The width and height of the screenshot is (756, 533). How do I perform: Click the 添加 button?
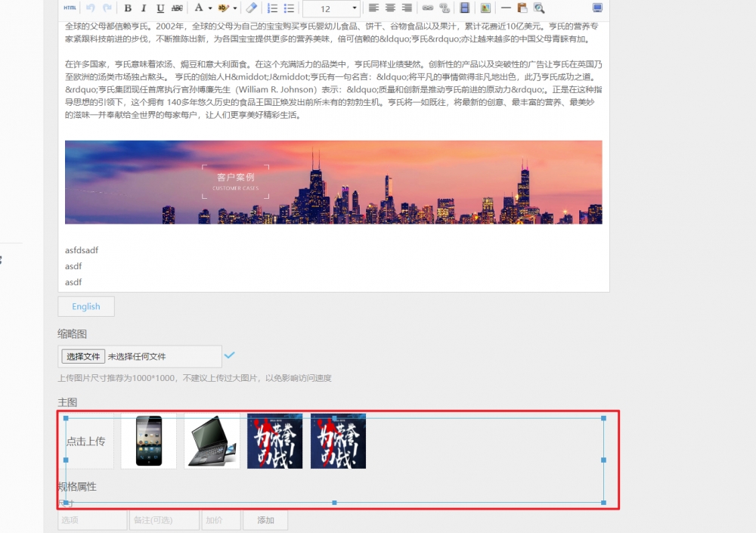(x=265, y=520)
